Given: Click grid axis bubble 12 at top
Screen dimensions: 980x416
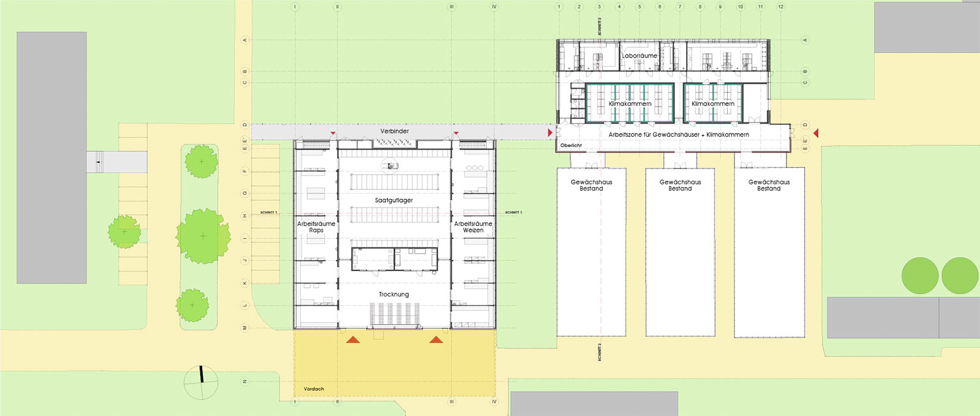Looking at the screenshot, I should point(780,7).
